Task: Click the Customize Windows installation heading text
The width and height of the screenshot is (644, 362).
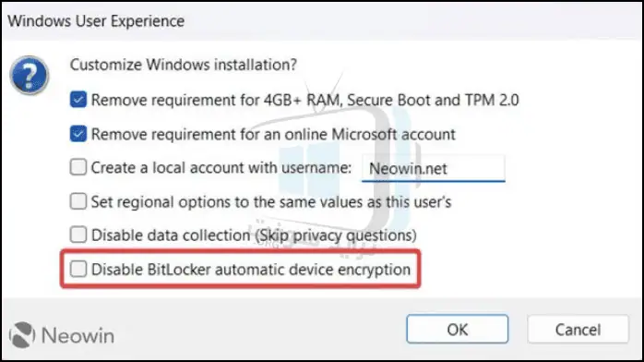Action: 184,65
